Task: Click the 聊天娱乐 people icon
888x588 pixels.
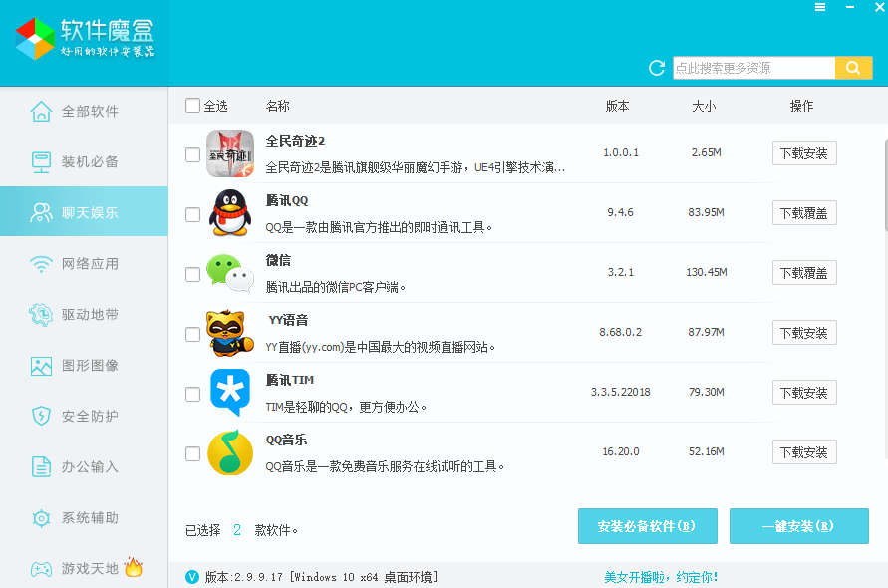Action: click(x=41, y=213)
